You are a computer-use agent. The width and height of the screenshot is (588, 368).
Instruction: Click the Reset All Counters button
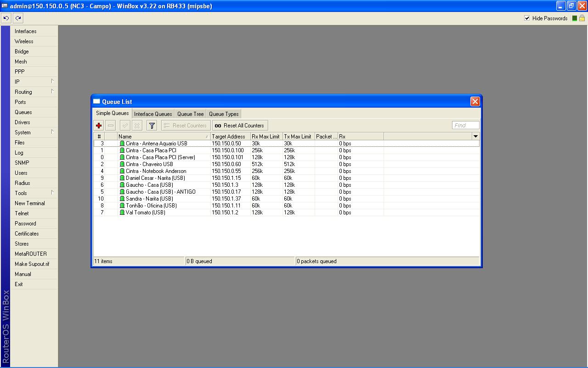pos(240,125)
